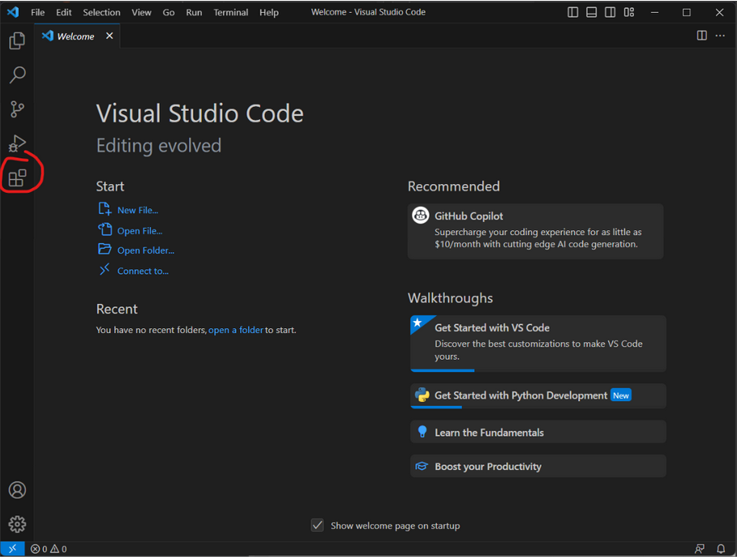Open the Source Control view

pyautogui.click(x=17, y=109)
